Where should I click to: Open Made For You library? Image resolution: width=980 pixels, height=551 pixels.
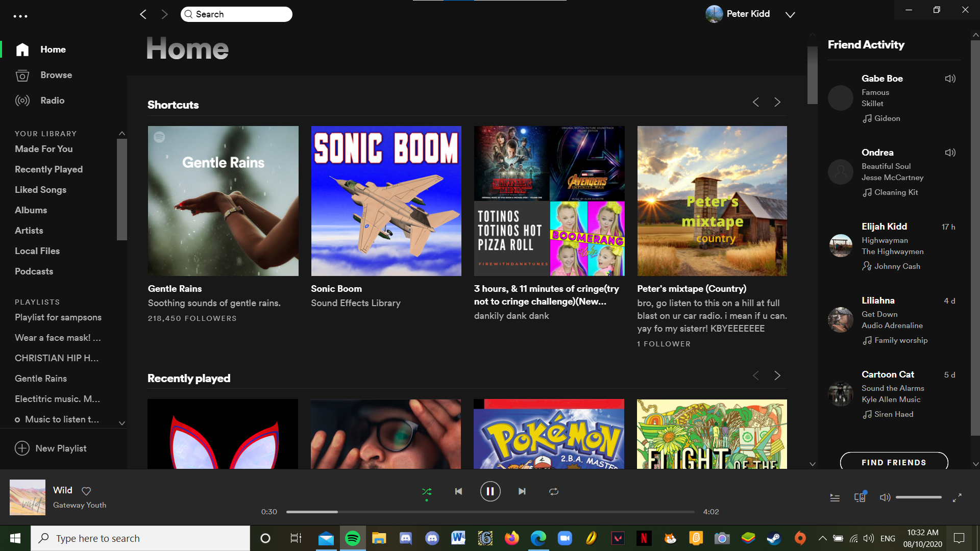44,149
